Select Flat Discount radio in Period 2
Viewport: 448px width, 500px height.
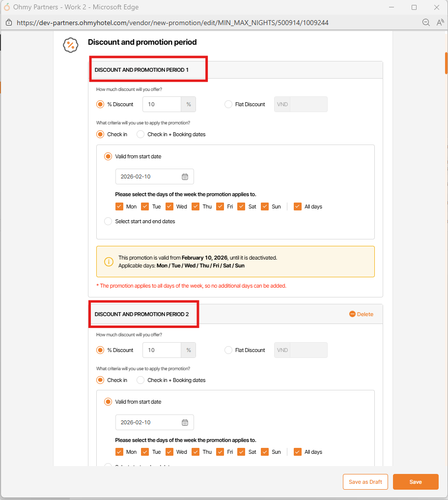(228, 350)
